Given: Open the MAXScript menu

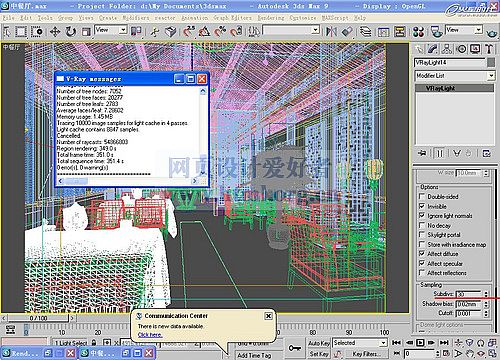Looking at the screenshot, I should point(335,18).
